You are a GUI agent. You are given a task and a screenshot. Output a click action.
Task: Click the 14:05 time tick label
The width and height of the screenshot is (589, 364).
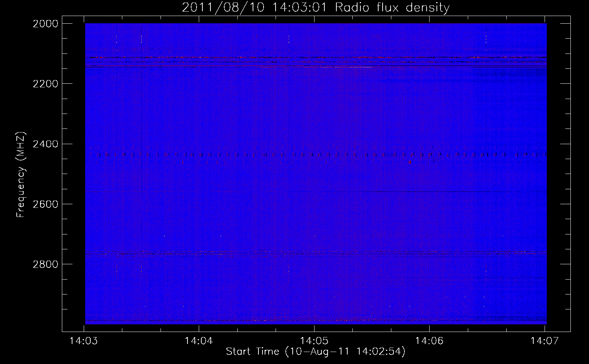coord(314,341)
